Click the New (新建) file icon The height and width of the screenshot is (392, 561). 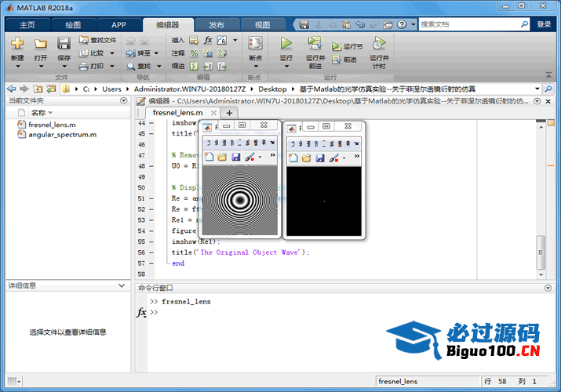17,44
